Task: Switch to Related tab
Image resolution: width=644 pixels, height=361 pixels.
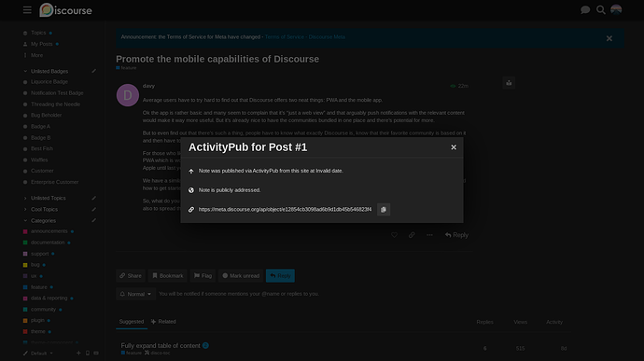Action: (163, 322)
